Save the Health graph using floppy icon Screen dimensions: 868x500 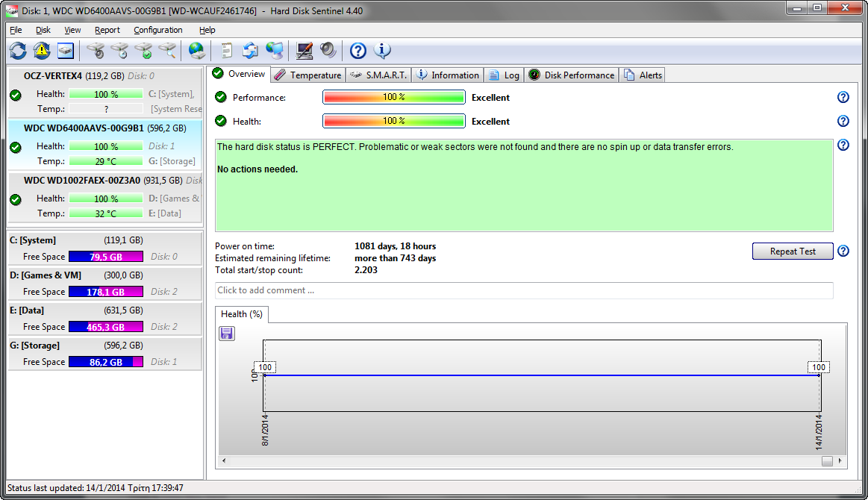227,334
